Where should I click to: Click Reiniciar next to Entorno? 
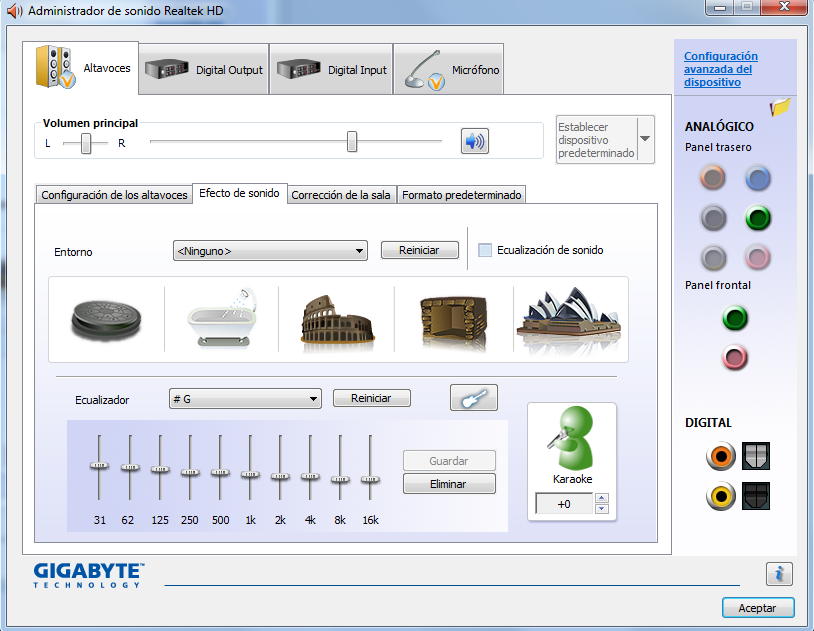(x=419, y=250)
